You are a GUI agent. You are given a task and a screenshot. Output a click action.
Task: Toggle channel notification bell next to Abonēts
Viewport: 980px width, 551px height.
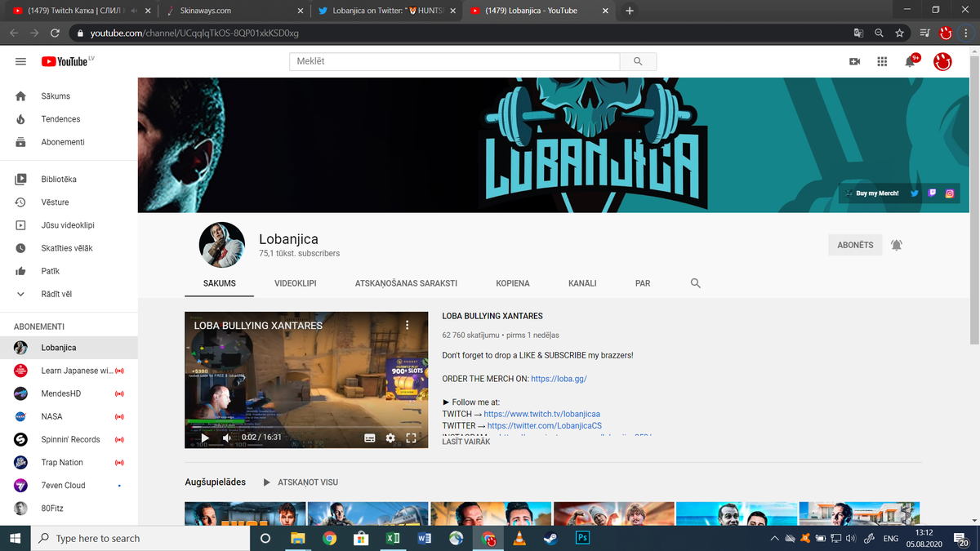(897, 245)
